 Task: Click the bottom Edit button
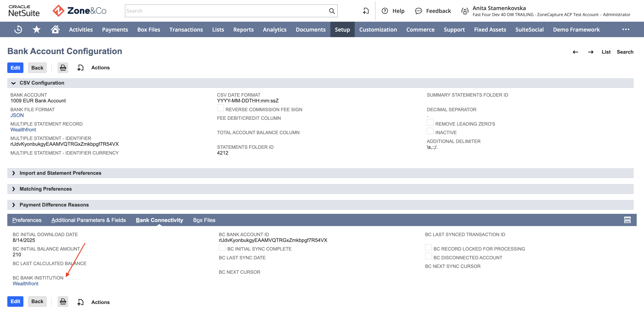click(x=15, y=301)
